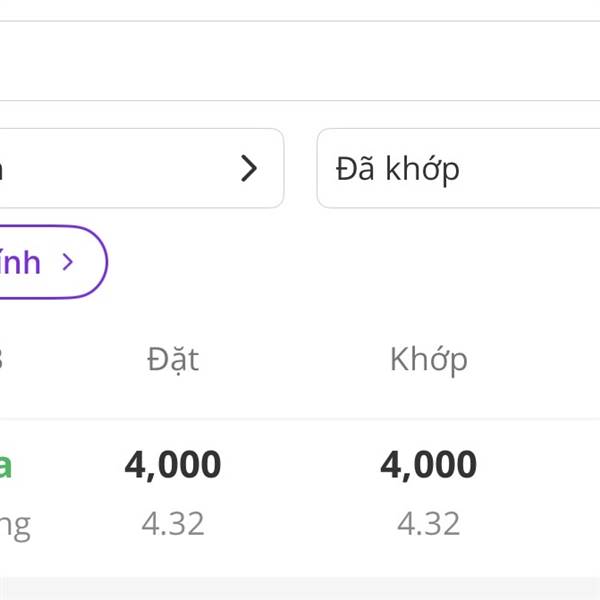
Task: Click the gray strip below the order row
Action: 300,588
